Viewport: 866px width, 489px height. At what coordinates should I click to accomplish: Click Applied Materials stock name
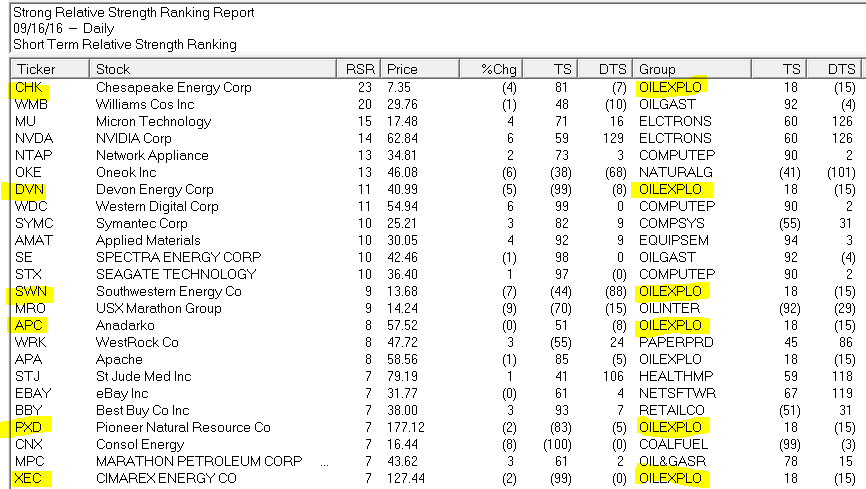click(x=148, y=240)
